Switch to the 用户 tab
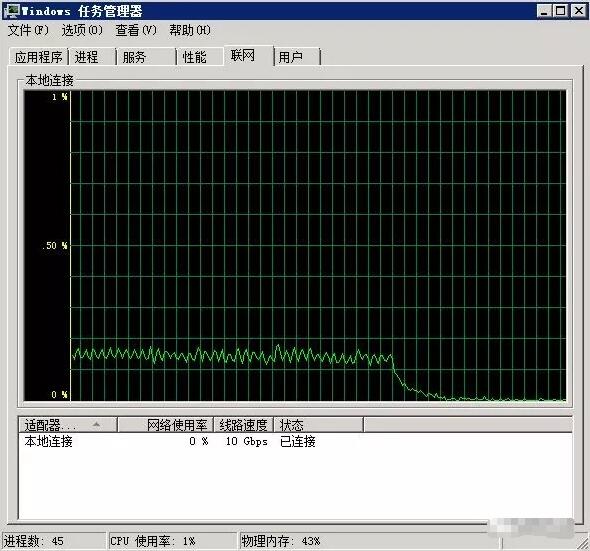 pyautogui.click(x=297, y=57)
